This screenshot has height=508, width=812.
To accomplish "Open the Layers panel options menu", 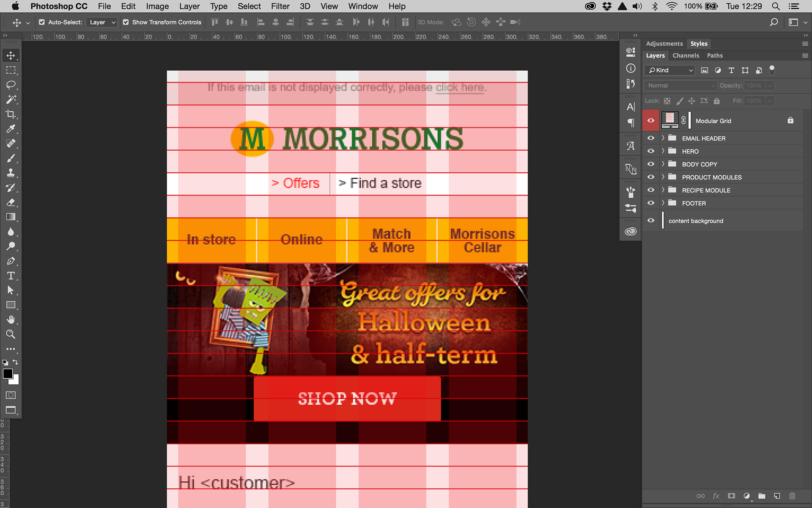I will point(805,55).
